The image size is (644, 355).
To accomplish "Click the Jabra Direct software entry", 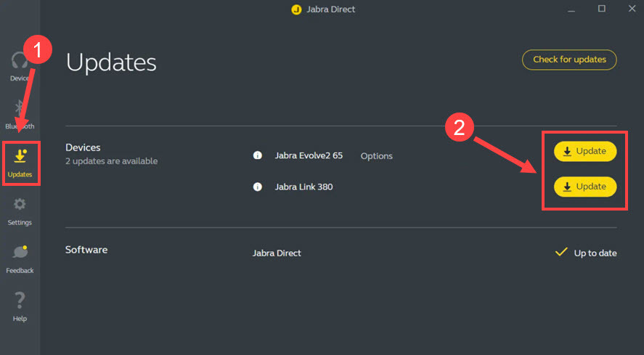I will click(277, 253).
